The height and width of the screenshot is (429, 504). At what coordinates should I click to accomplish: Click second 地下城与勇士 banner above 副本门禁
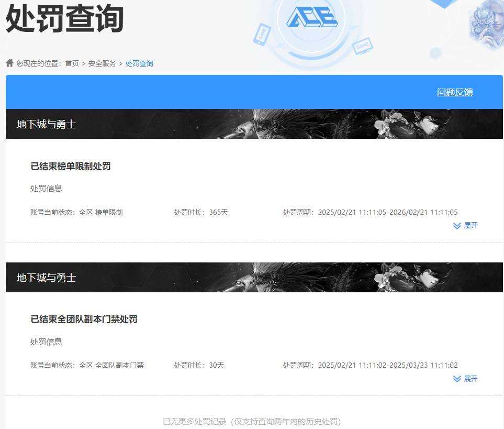coord(254,277)
